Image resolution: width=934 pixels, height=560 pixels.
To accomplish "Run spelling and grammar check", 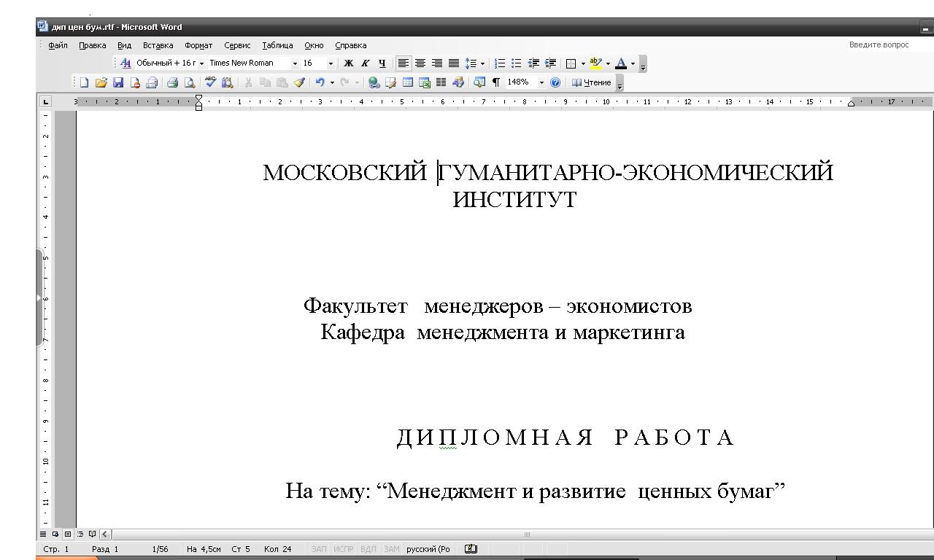I will [210, 82].
